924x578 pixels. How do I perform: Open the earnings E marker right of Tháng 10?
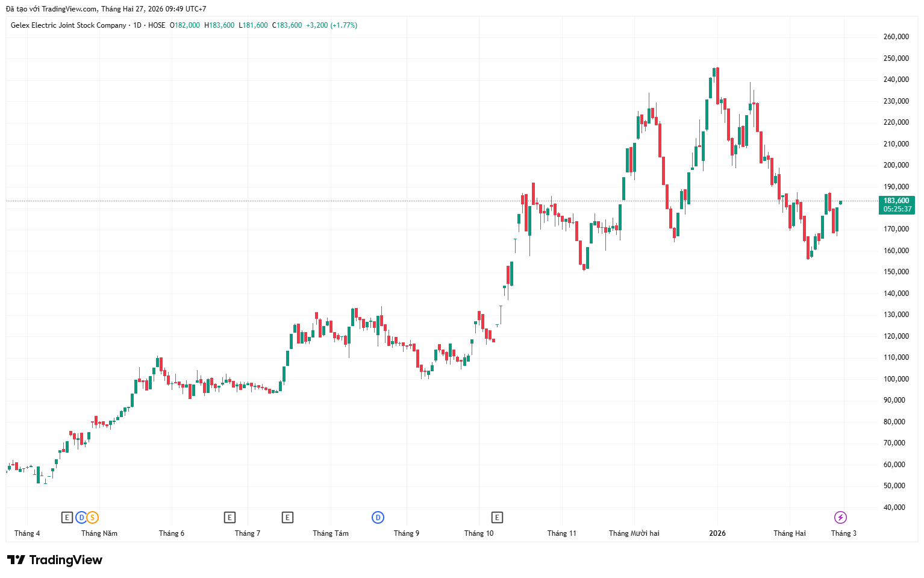(x=497, y=517)
